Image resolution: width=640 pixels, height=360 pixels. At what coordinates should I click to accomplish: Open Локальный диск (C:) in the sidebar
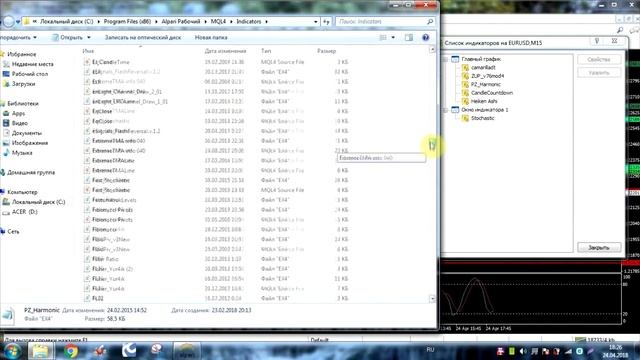coord(38,202)
